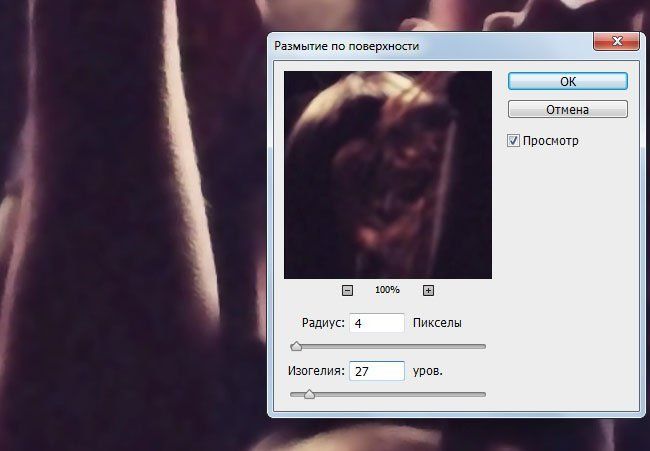This screenshot has height=451, width=650.
Task: Click the Изогелия value input field
Action: click(377, 371)
